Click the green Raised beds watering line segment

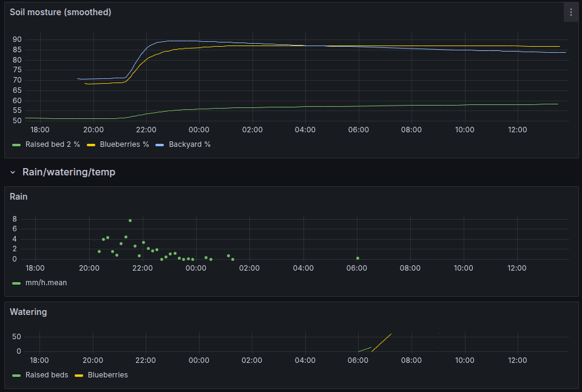[365, 350]
